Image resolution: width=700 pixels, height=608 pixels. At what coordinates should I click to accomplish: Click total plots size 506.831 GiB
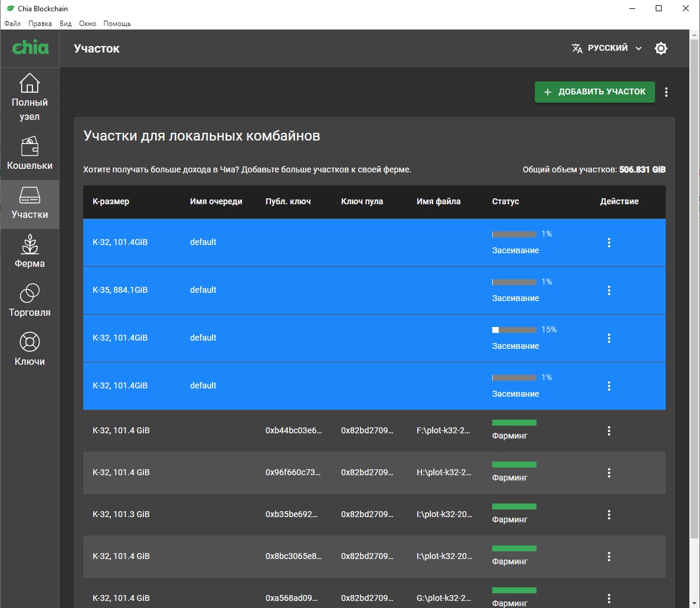point(642,169)
